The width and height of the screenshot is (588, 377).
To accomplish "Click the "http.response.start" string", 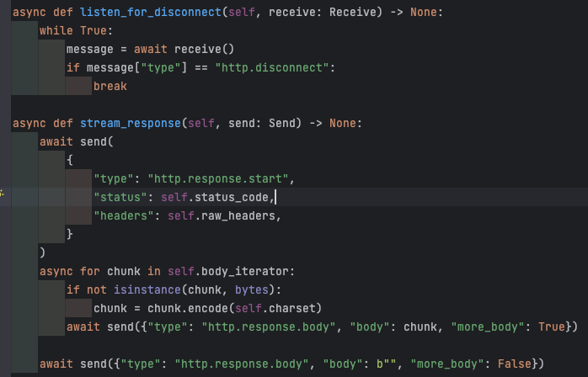I will pos(218,178).
